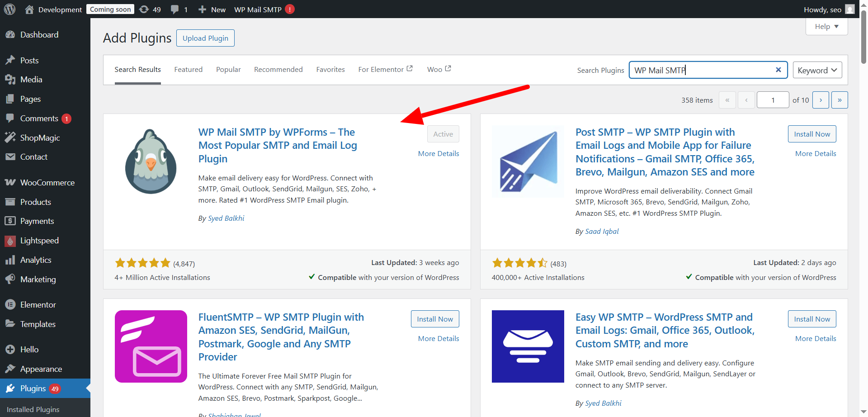This screenshot has height=417, width=868.
Task: Click WP Mail SMTP pigeon thumbnail
Action: click(x=151, y=161)
